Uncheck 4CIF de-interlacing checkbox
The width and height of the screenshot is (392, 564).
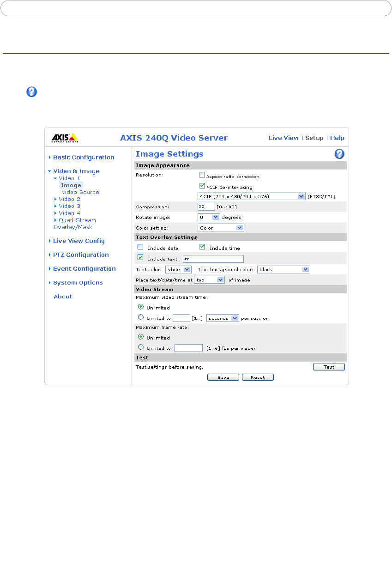[202, 186]
